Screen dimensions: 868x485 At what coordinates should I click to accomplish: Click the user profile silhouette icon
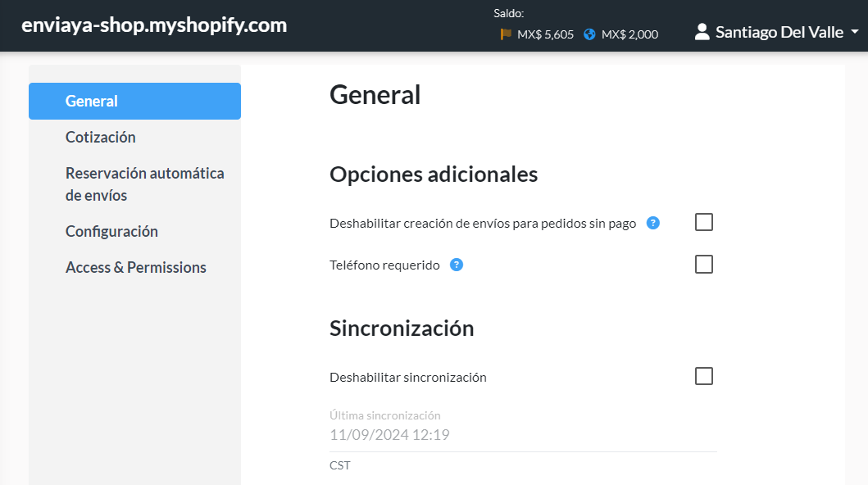pos(702,31)
